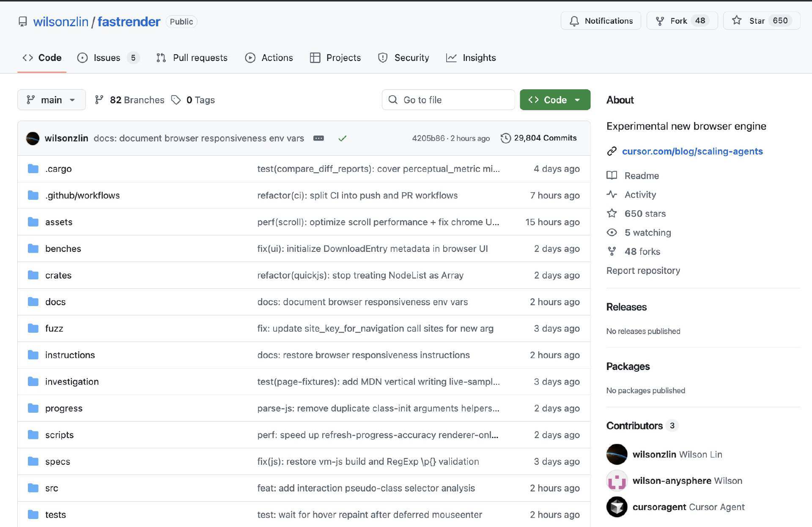Open the main branch dropdown
Viewport: 812px width, 527px height.
click(x=51, y=100)
